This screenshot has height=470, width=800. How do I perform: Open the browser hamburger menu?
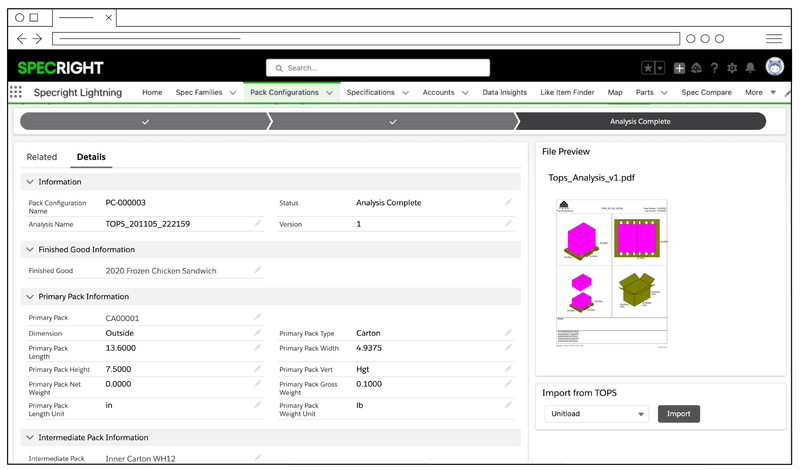pos(774,39)
